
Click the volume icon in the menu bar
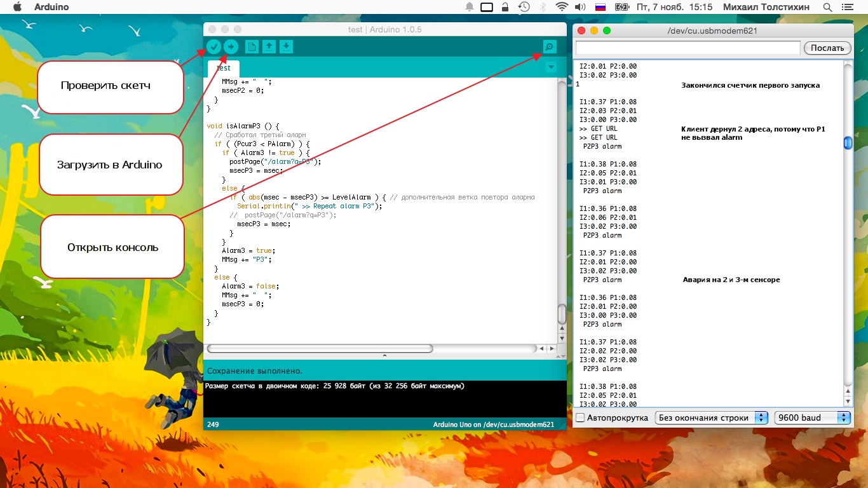(x=580, y=7)
